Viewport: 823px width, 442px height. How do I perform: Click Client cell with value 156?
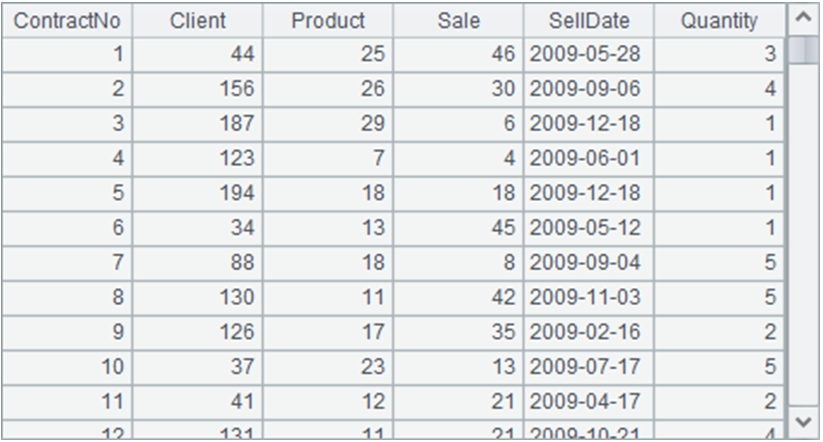198,89
